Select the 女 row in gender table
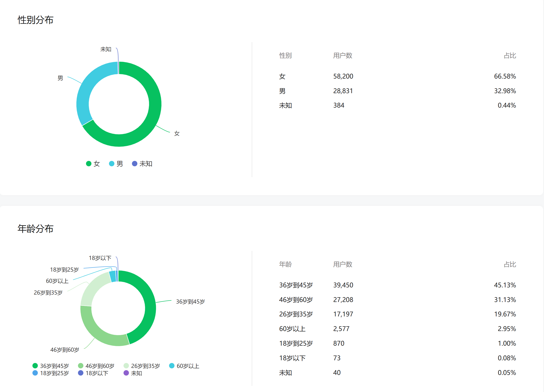This screenshot has height=392, width=544. click(x=282, y=77)
